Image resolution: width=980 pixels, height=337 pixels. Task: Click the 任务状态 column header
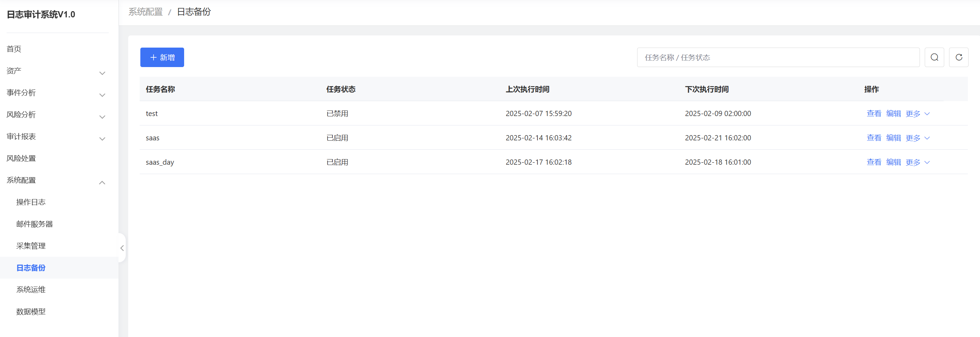341,89
